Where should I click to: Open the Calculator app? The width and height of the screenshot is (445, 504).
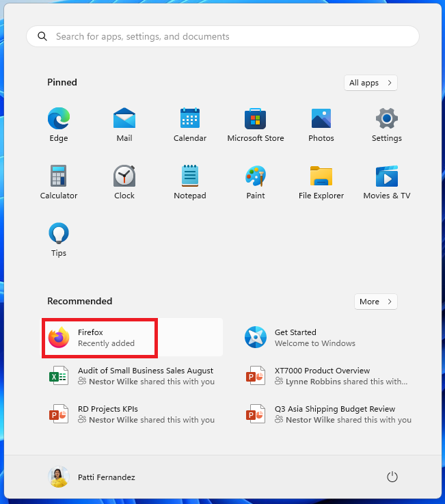(x=59, y=183)
